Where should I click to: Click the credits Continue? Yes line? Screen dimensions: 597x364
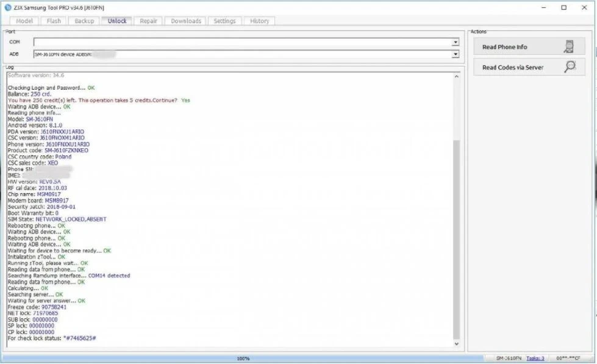pos(99,100)
